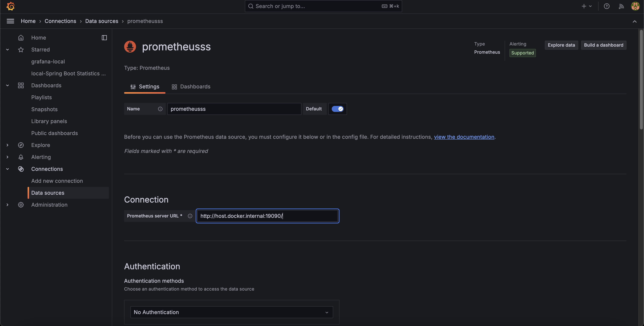Go to Home in the breadcrumb

(28, 21)
